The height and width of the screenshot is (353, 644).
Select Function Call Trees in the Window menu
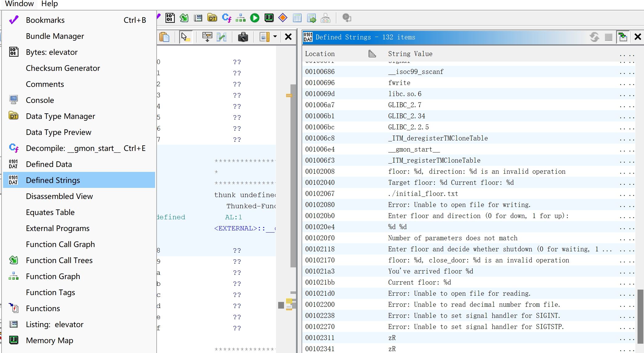(79, 260)
